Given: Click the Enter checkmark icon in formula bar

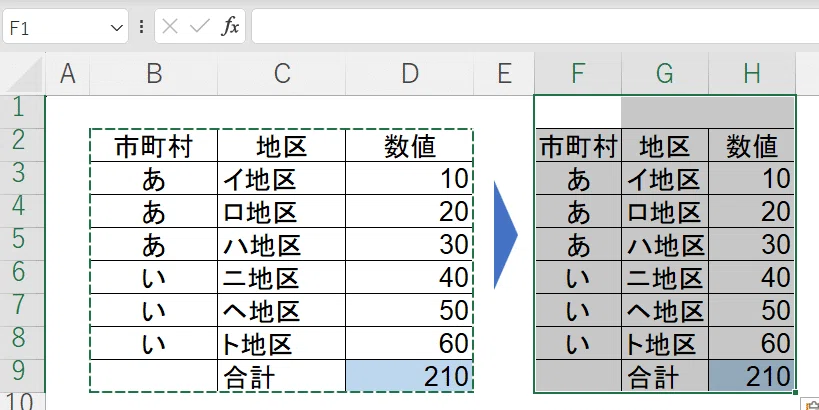Looking at the screenshot, I should click(x=200, y=26).
